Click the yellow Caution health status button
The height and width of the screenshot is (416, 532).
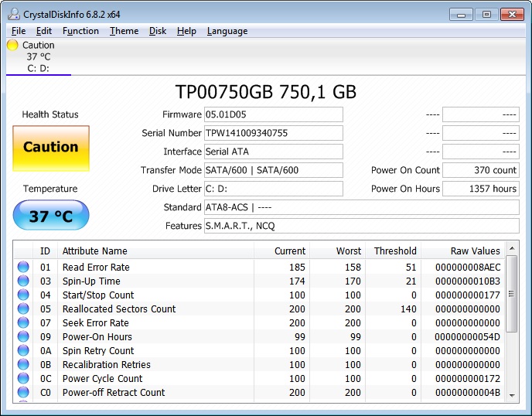tap(51, 148)
